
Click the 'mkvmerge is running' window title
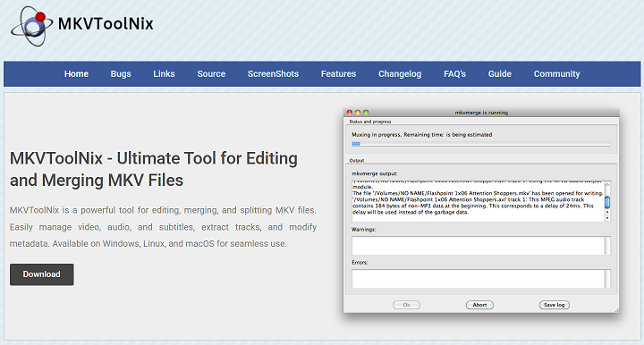[481, 113]
